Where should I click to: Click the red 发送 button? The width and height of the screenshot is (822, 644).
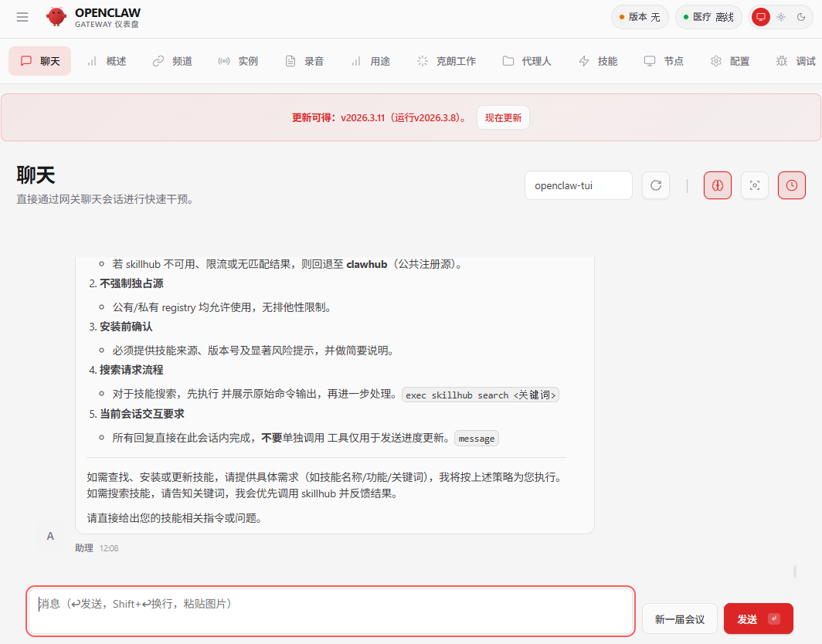pos(758,619)
